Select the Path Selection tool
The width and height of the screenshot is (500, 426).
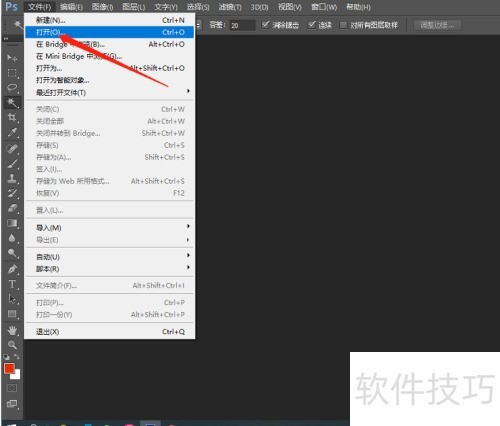(12, 299)
